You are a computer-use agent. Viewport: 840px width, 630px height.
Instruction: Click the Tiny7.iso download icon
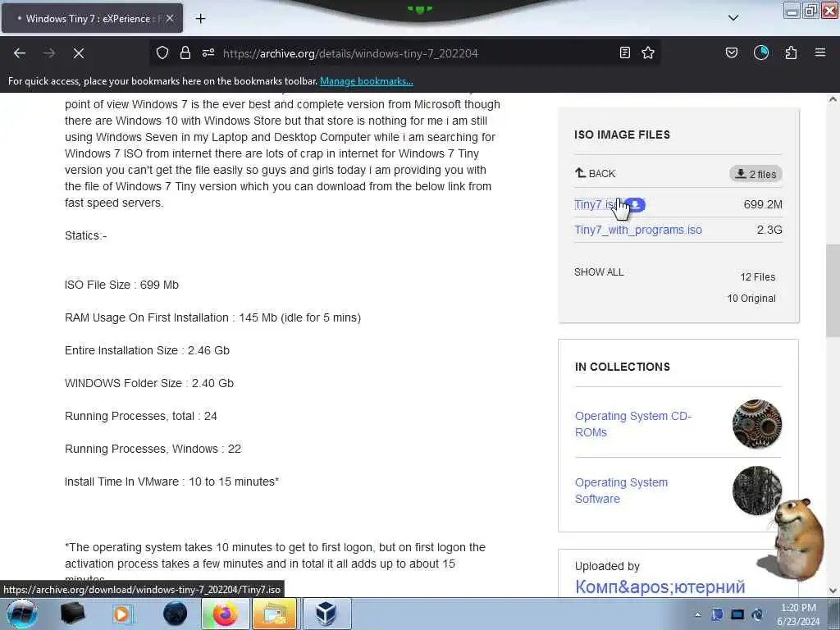[x=636, y=204]
